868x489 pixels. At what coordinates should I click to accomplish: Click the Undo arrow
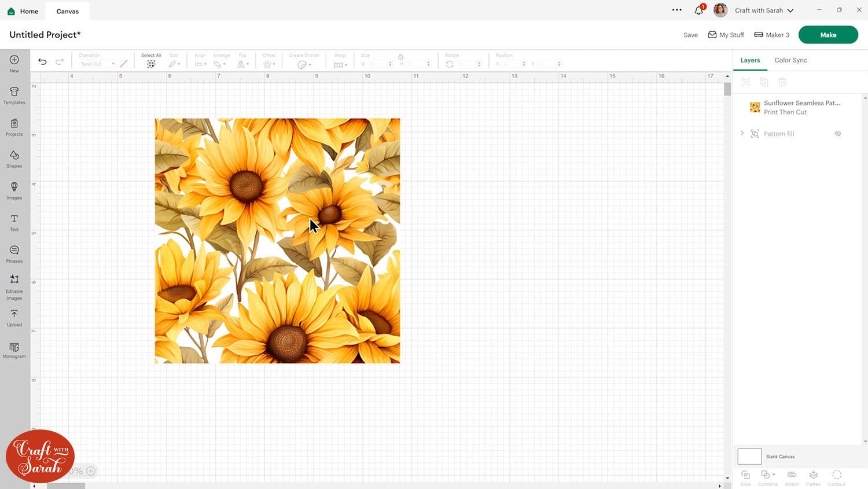42,61
